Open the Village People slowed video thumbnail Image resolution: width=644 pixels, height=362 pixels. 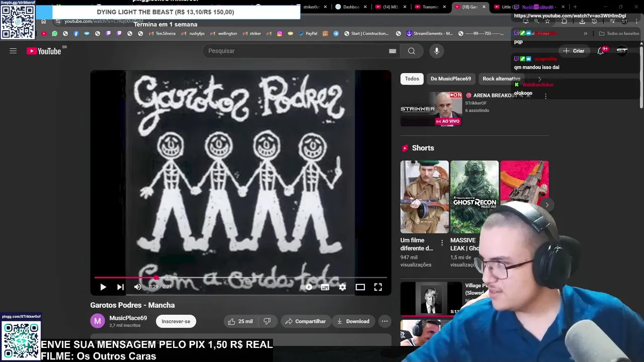(x=431, y=299)
